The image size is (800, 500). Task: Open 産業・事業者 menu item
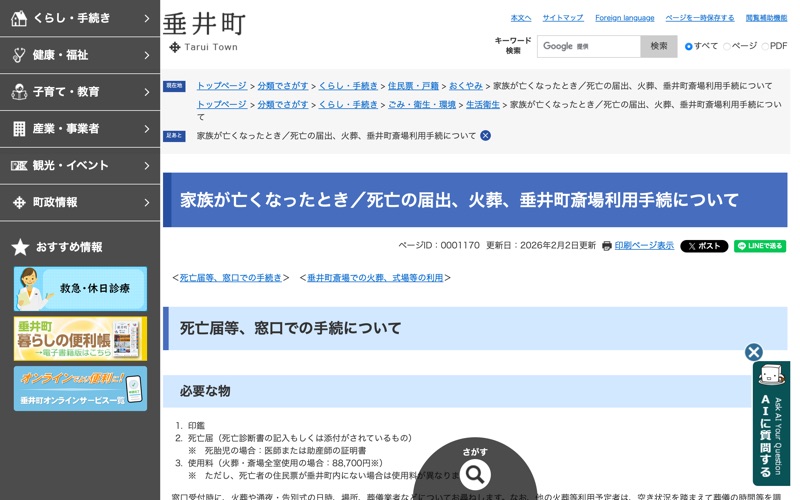click(x=80, y=129)
